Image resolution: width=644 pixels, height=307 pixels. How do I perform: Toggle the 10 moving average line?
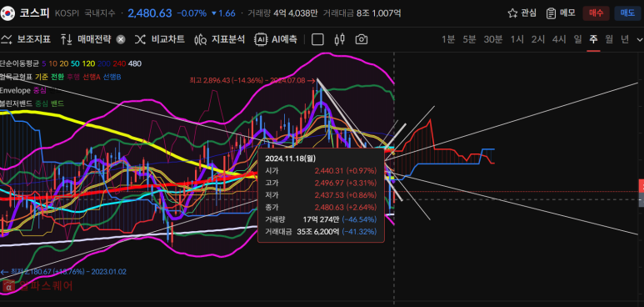(x=53, y=63)
